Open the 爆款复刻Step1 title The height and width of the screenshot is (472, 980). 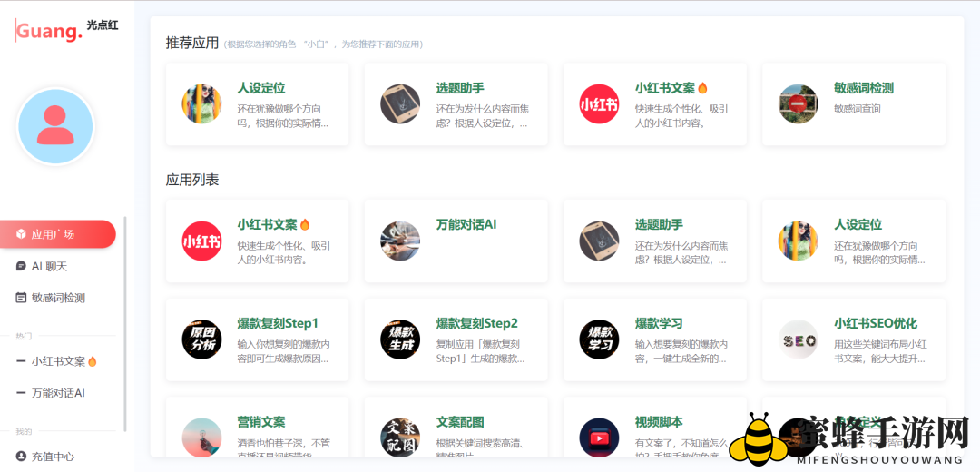tap(279, 323)
